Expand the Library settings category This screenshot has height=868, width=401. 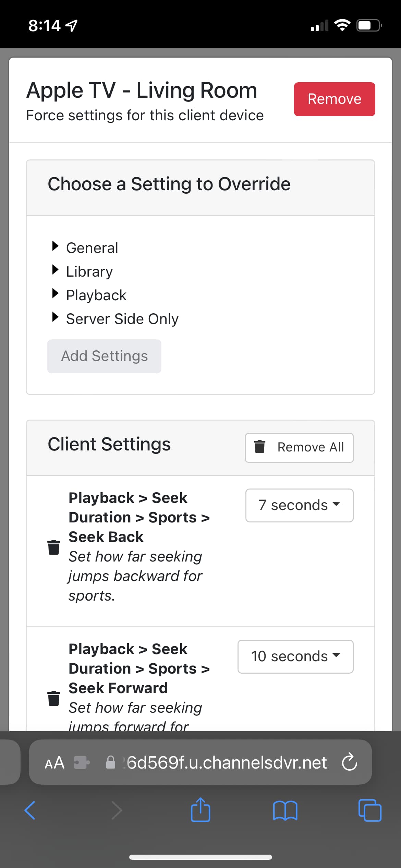point(89,272)
